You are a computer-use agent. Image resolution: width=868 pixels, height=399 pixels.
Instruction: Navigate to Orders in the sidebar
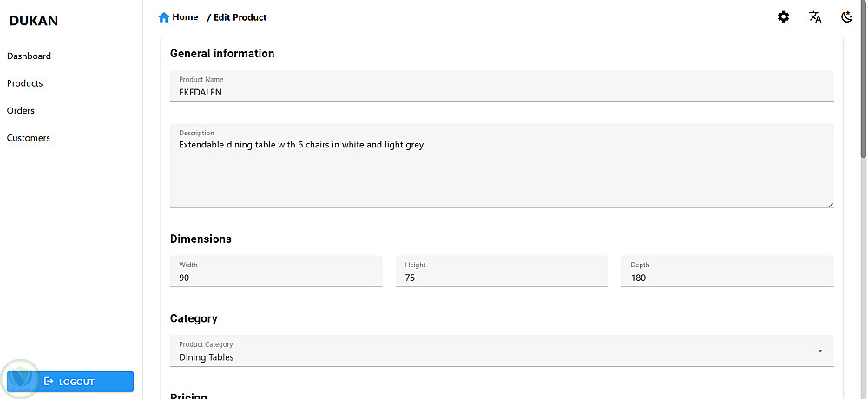point(21,110)
